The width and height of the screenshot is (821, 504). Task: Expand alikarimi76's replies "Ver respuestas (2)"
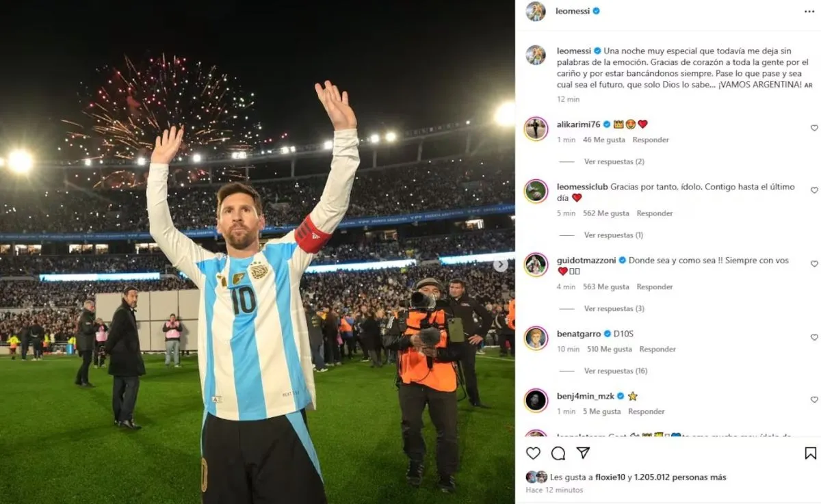coord(614,161)
